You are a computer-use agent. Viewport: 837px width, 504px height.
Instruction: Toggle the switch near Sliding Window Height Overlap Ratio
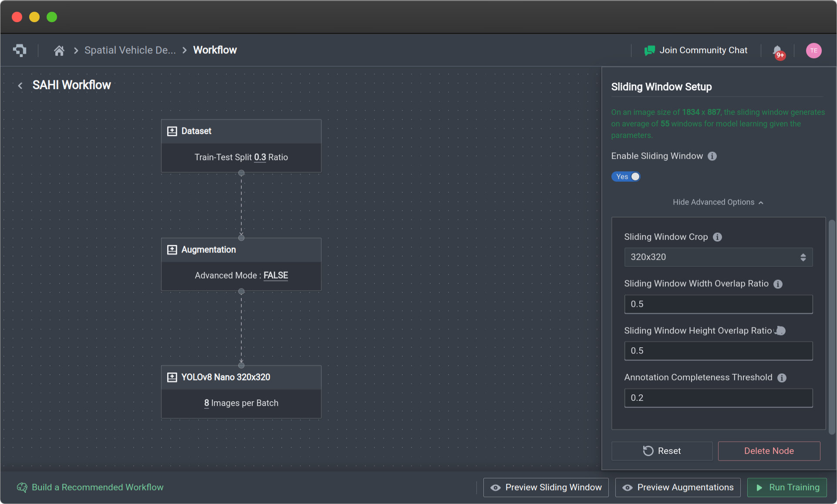click(x=780, y=331)
